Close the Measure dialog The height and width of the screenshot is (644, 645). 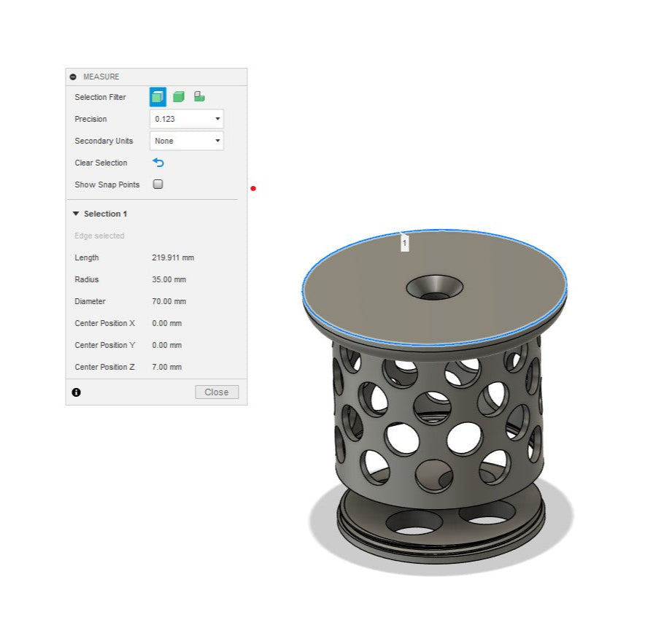[217, 392]
